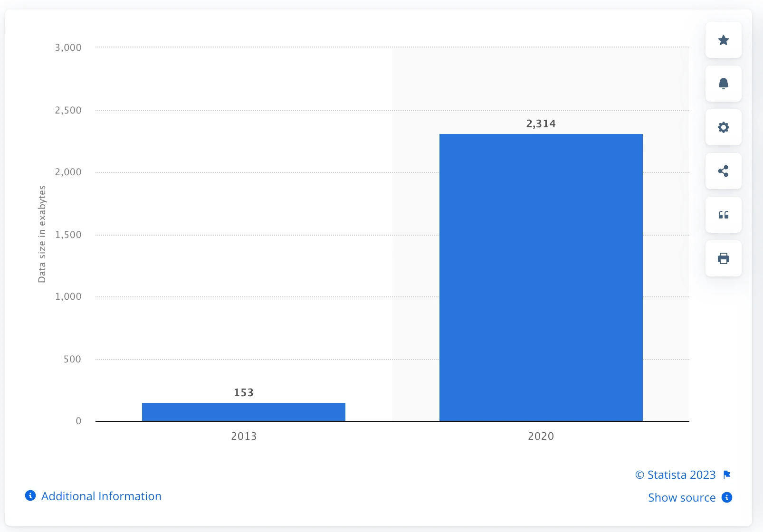Select the 2013 bar in the chart

244,412
